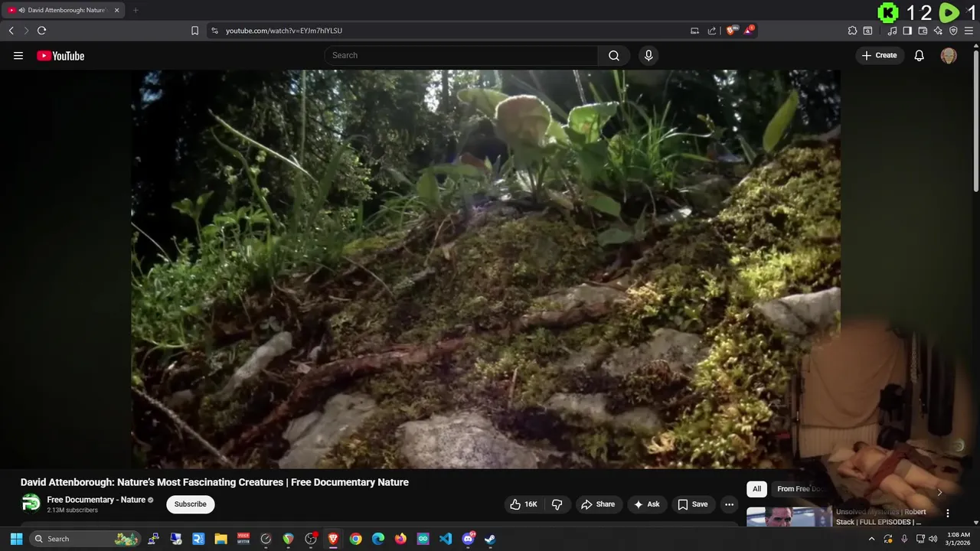The image size is (980, 551).
Task: Open the volume speaker tray icon
Action: pyautogui.click(x=933, y=539)
